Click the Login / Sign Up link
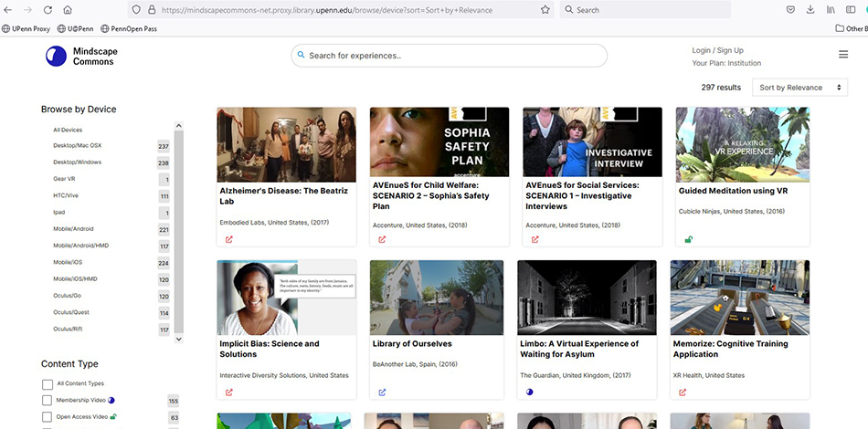 click(717, 50)
